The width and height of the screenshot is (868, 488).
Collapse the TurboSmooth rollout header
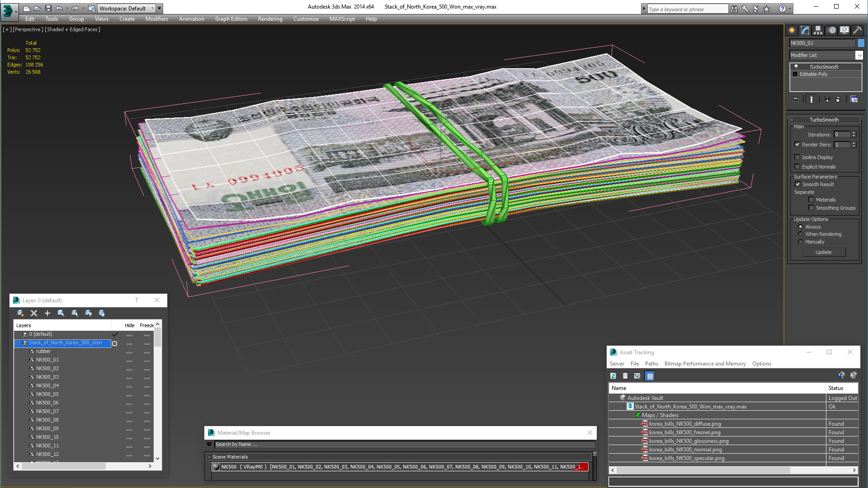coord(824,120)
